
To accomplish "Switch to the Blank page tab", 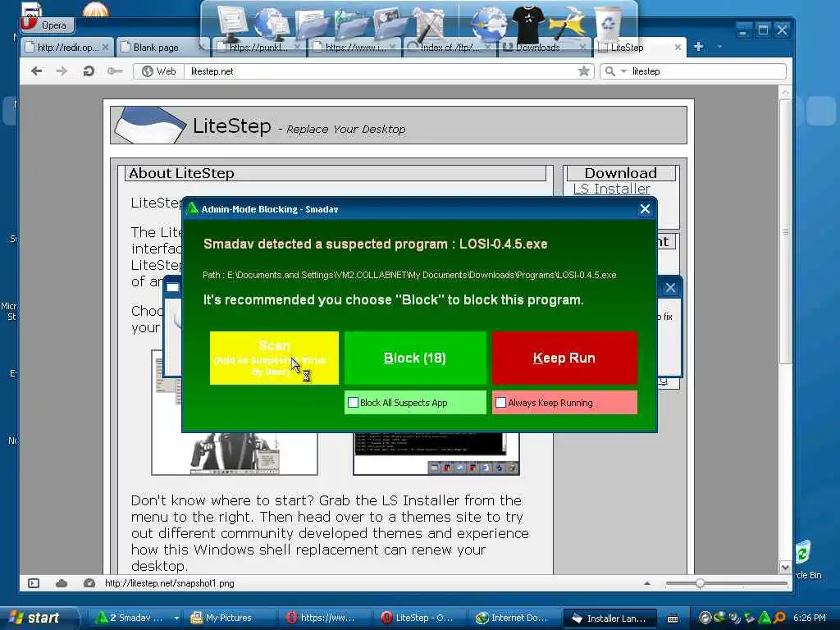I will (x=161, y=47).
